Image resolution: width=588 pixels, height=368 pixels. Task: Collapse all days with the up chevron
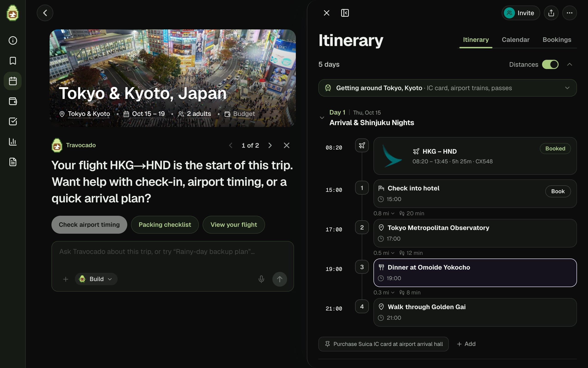(x=570, y=64)
